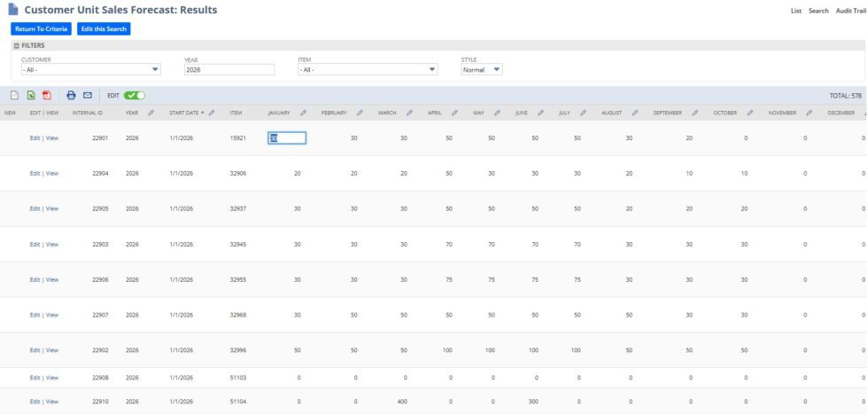868x415 pixels.
Task: Go to List in top-right menu
Action: 795,11
